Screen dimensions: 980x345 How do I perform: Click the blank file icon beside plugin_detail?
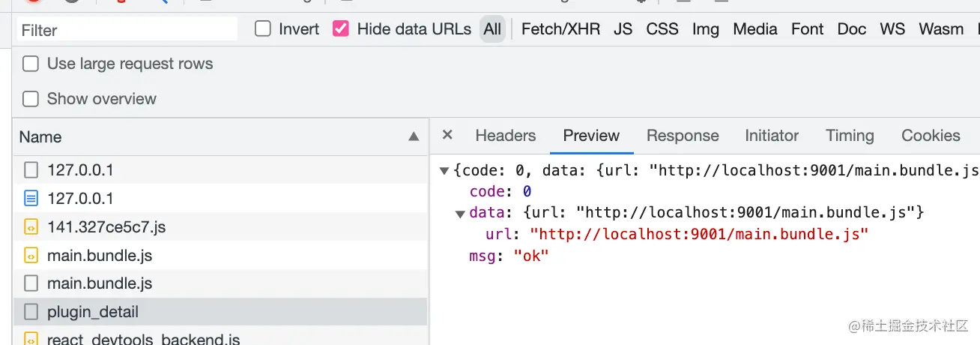pos(31,312)
